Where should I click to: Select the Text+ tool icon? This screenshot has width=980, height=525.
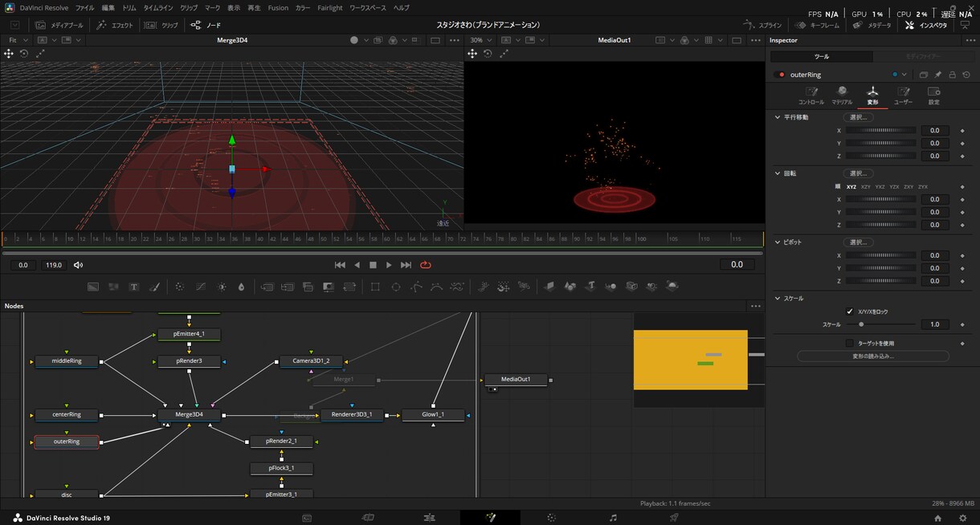tap(134, 287)
